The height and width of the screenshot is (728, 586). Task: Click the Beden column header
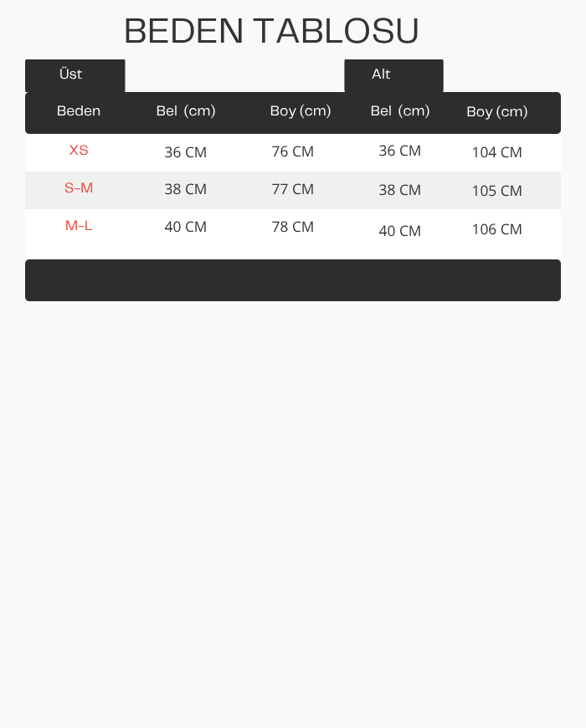click(79, 111)
